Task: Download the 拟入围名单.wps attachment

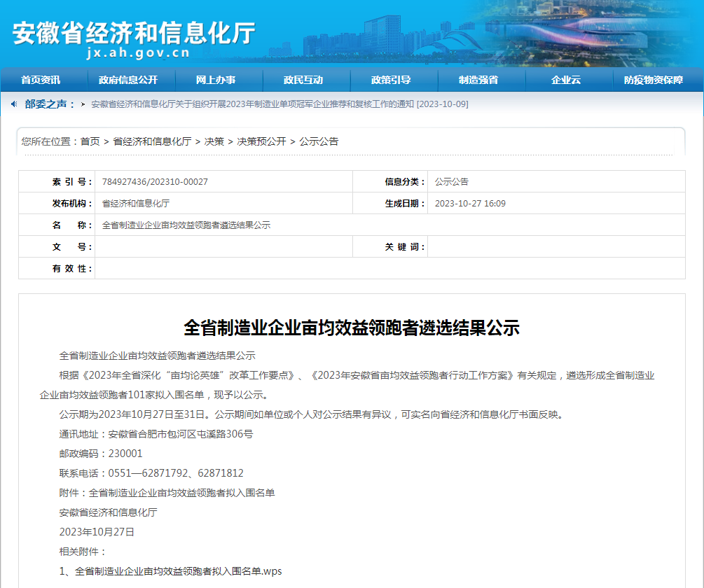Action: click(x=171, y=570)
